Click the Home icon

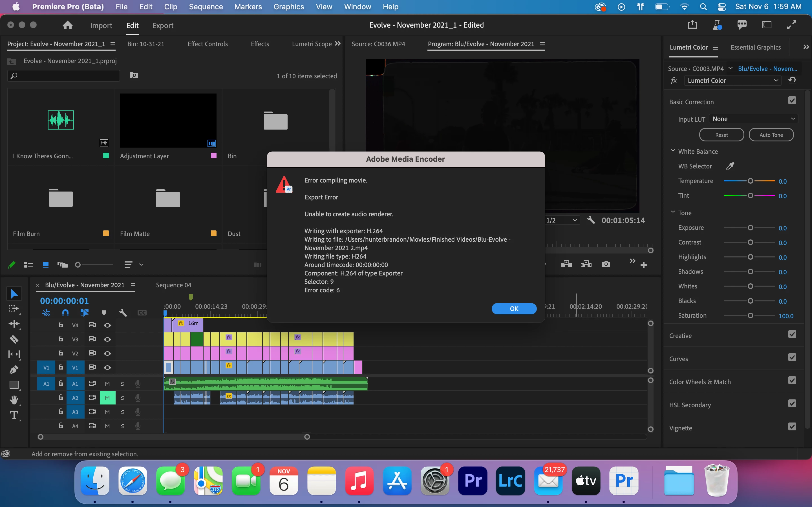pos(67,25)
